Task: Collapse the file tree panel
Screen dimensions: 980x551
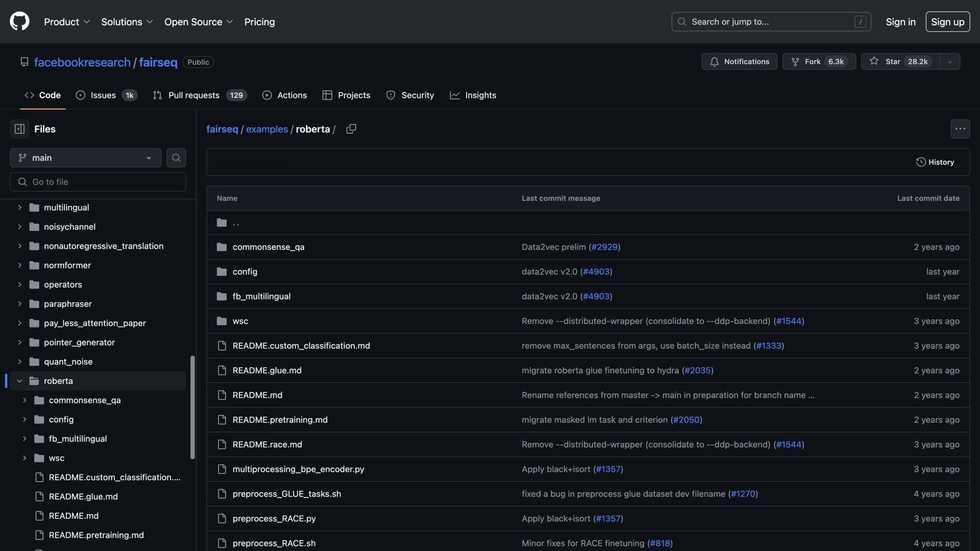Action: (19, 129)
